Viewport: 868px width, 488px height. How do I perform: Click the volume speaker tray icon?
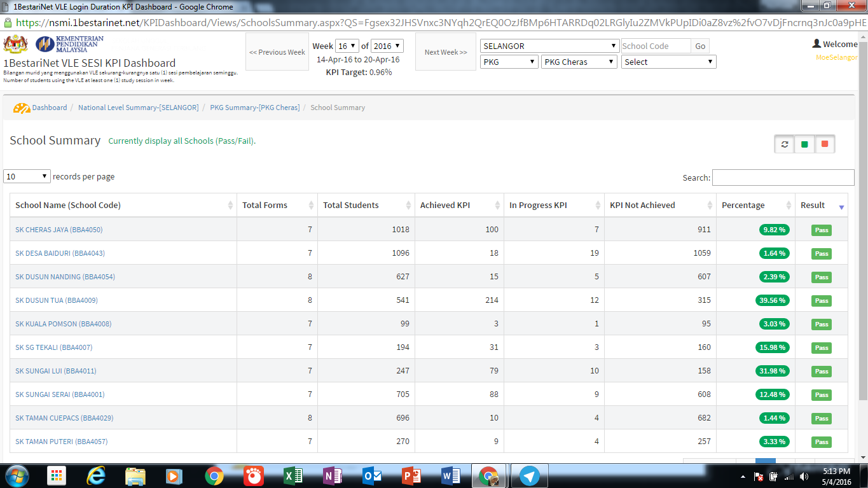pos(805,477)
